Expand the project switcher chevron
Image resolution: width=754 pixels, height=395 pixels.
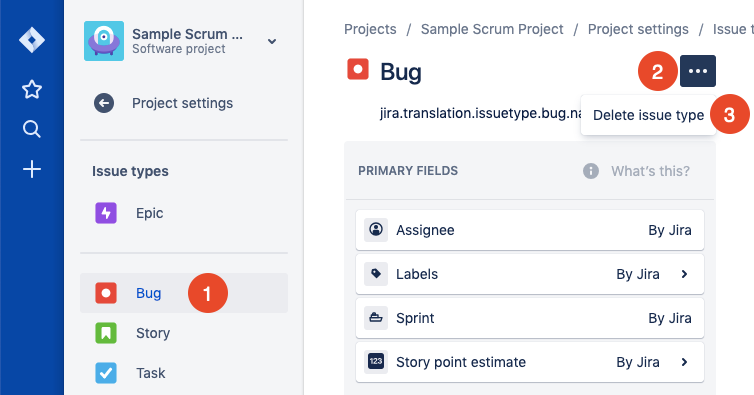click(x=272, y=41)
